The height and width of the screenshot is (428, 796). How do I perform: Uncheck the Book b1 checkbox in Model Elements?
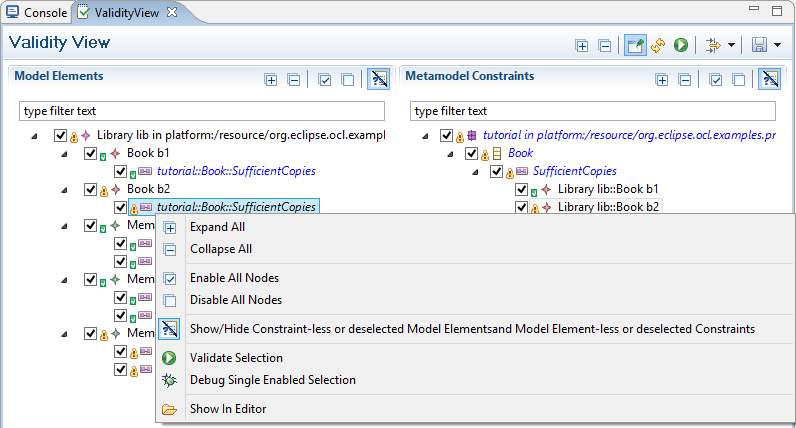point(91,153)
